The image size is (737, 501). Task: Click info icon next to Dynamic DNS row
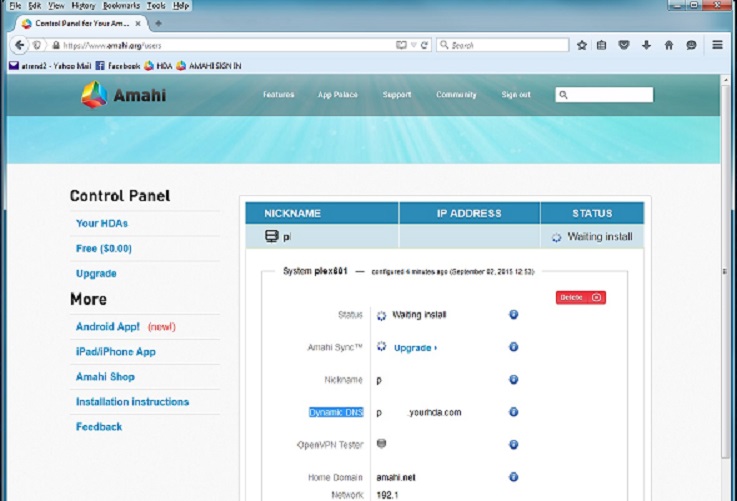click(514, 412)
